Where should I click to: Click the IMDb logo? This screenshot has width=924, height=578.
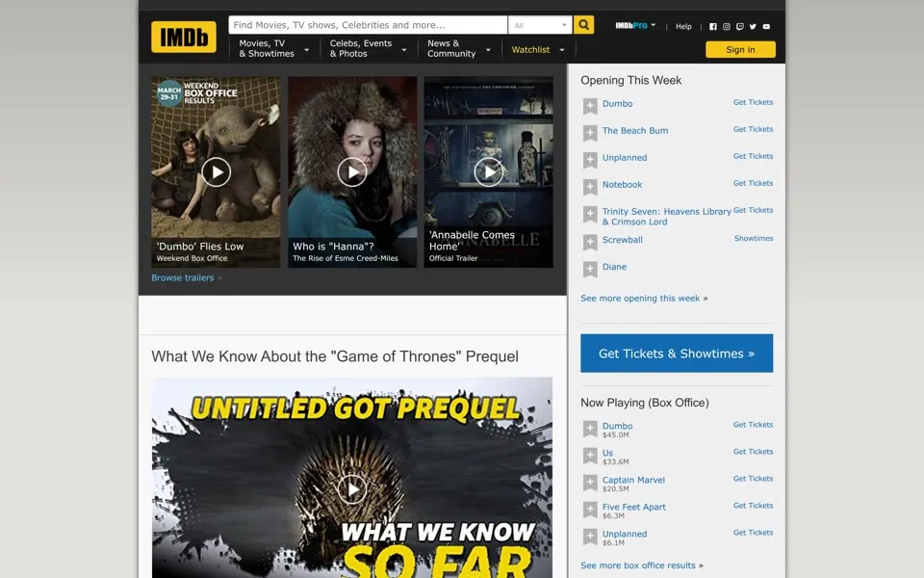[x=183, y=37]
